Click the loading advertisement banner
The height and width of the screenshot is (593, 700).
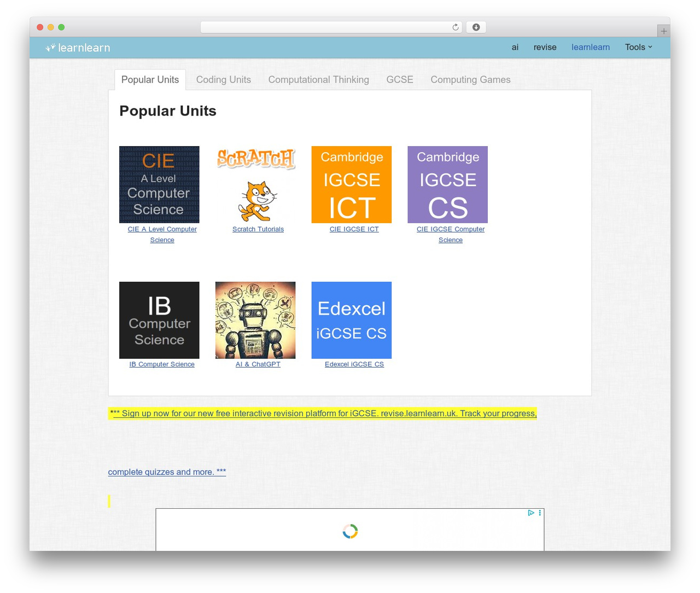coord(350,530)
